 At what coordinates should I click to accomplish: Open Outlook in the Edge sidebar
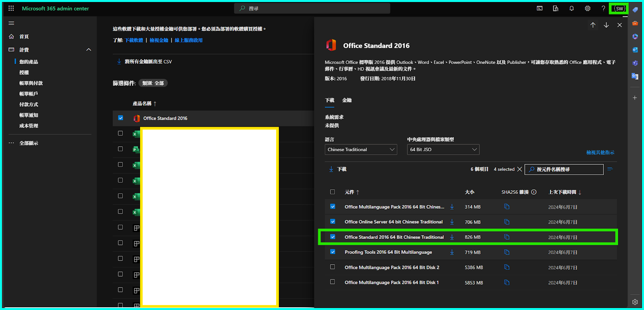point(635,50)
